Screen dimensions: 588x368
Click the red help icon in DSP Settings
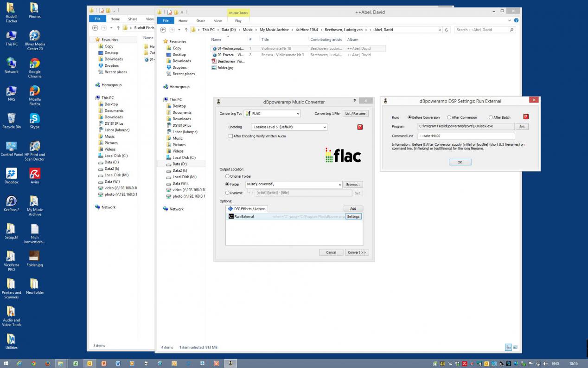525,117
